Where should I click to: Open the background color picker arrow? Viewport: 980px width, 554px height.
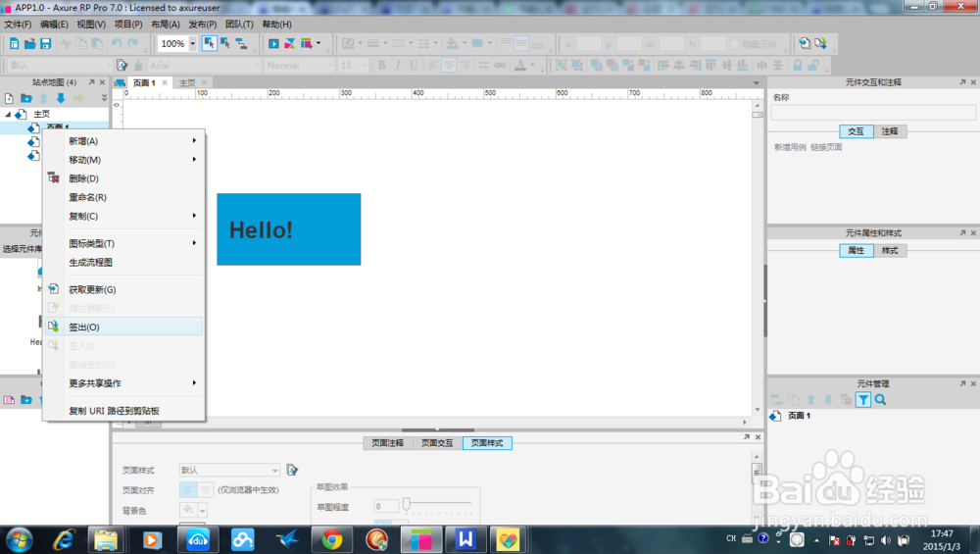pyautogui.click(x=203, y=510)
